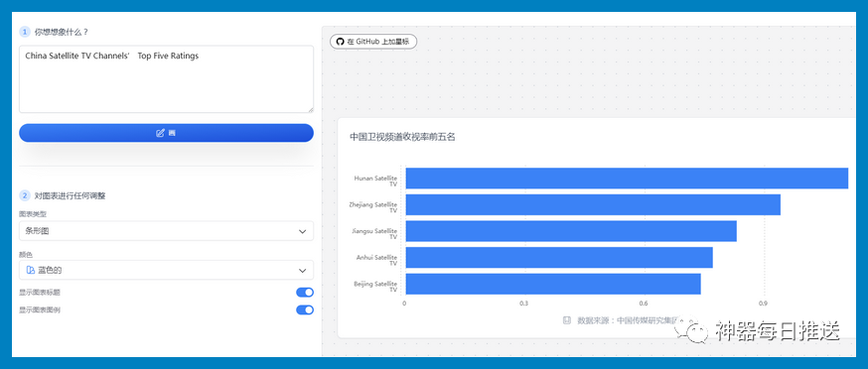The width and height of the screenshot is (868, 369).
Task: Click the Anhui Satellite TV axis label
Action: tap(377, 260)
